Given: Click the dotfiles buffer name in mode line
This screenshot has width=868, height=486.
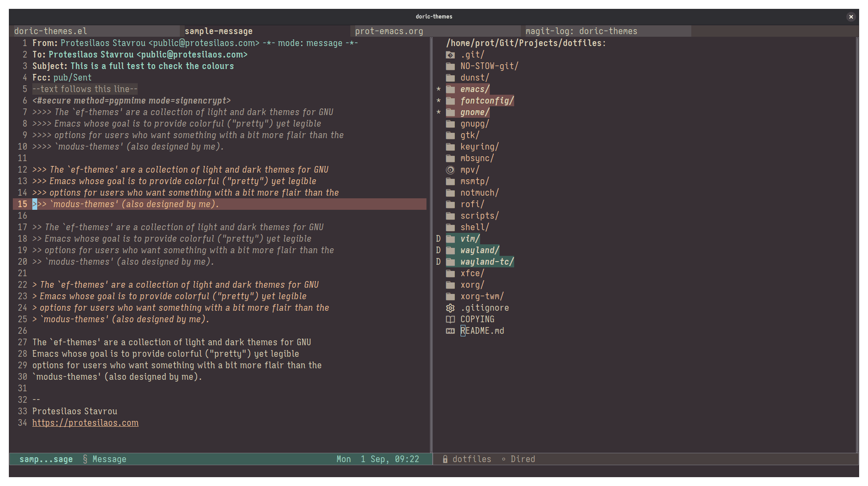Looking at the screenshot, I should click(x=472, y=459).
